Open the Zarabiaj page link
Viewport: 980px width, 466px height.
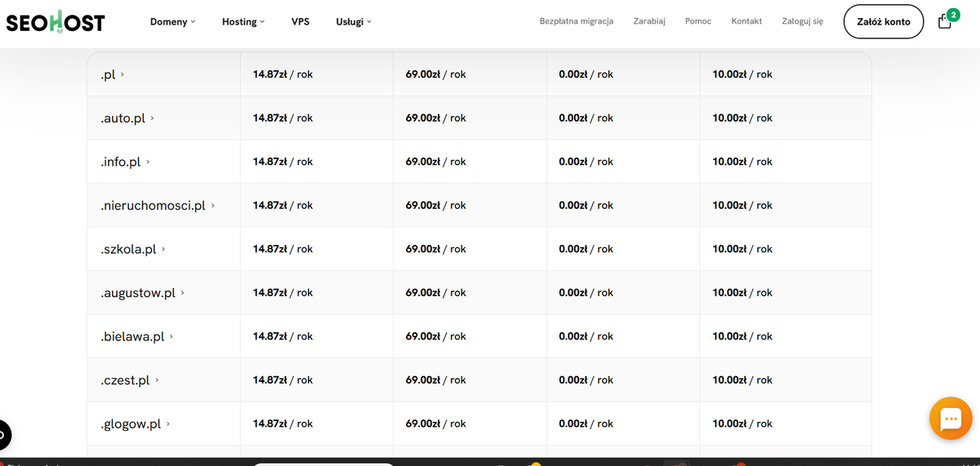[649, 21]
